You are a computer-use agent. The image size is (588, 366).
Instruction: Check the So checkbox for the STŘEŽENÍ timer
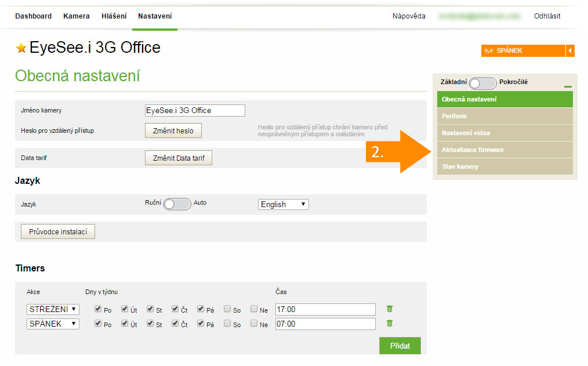(x=227, y=309)
